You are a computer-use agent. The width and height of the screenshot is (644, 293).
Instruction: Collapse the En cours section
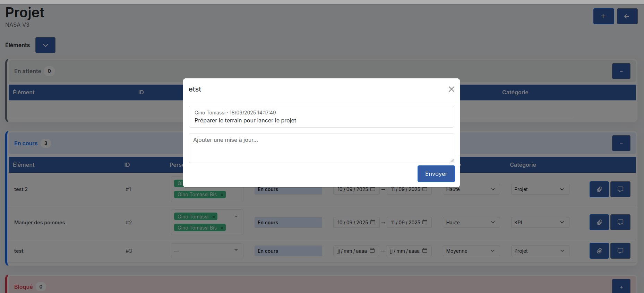tap(621, 143)
